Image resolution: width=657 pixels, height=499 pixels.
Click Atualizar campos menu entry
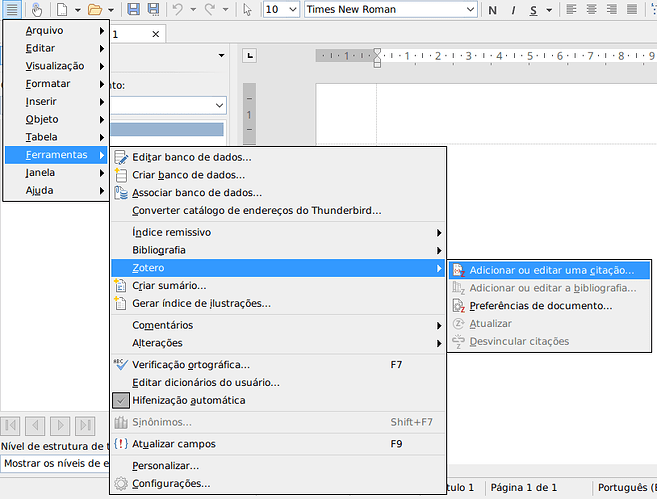click(173, 443)
